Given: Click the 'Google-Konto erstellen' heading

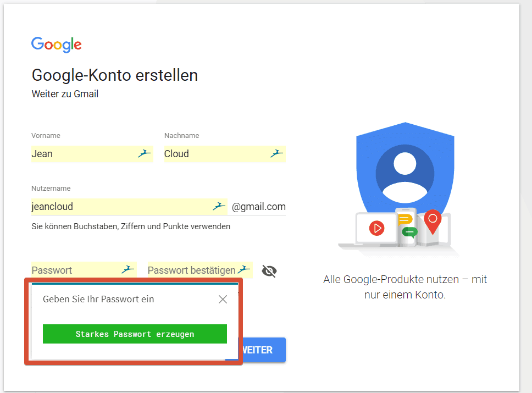Looking at the screenshot, I should pyautogui.click(x=115, y=75).
